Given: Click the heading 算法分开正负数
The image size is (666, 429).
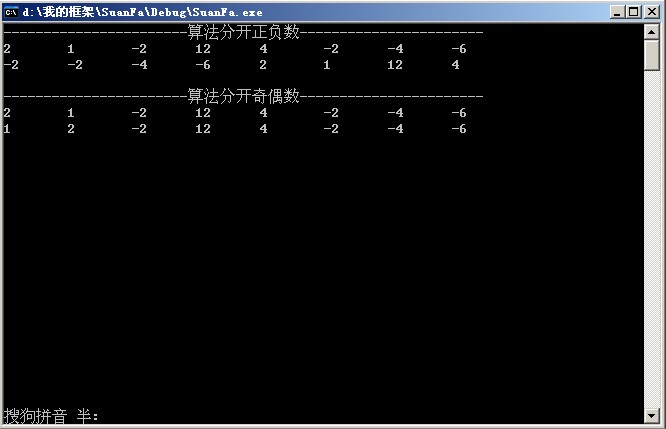Looking at the screenshot, I should (243, 32).
